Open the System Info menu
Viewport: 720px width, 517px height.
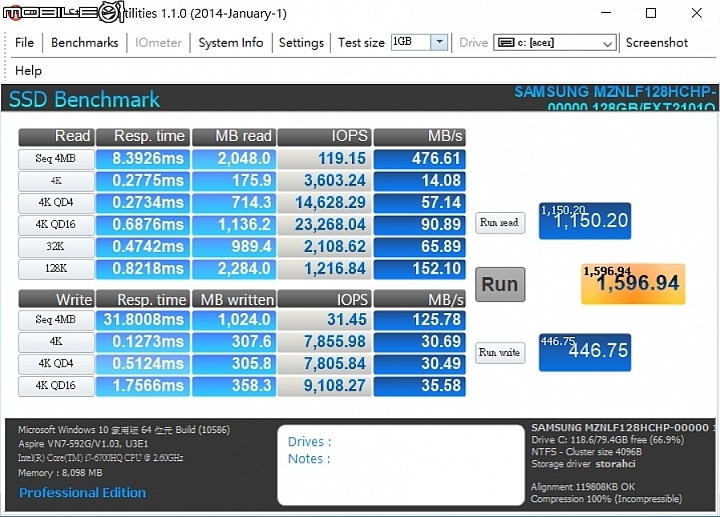point(231,43)
